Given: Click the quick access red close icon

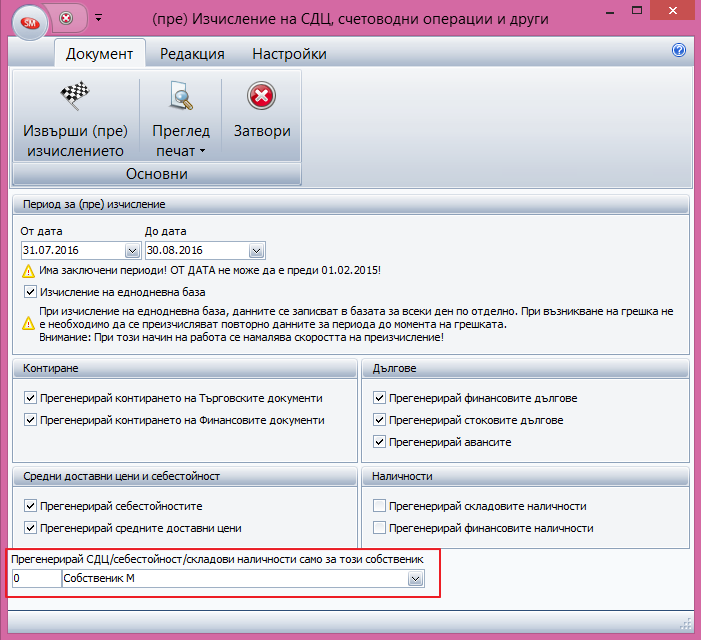Looking at the screenshot, I should (x=66, y=18).
